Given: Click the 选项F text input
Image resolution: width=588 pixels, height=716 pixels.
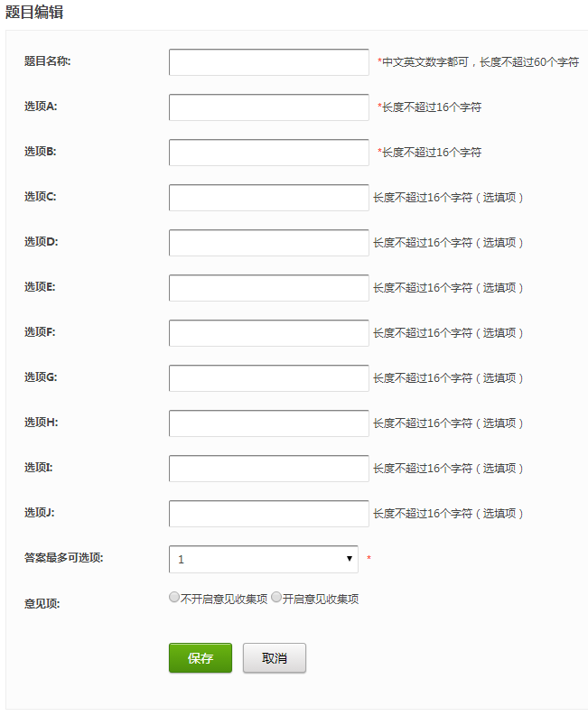Looking at the screenshot, I should point(268,333).
